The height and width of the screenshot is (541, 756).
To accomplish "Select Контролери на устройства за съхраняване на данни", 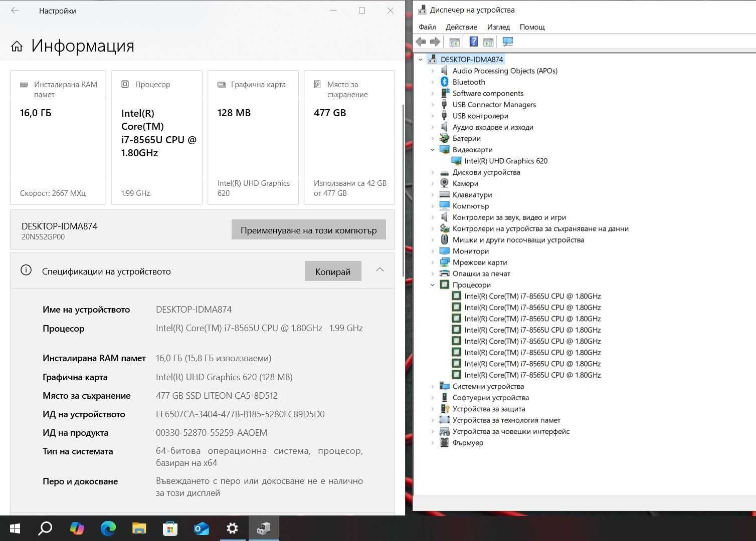I will [540, 228].
